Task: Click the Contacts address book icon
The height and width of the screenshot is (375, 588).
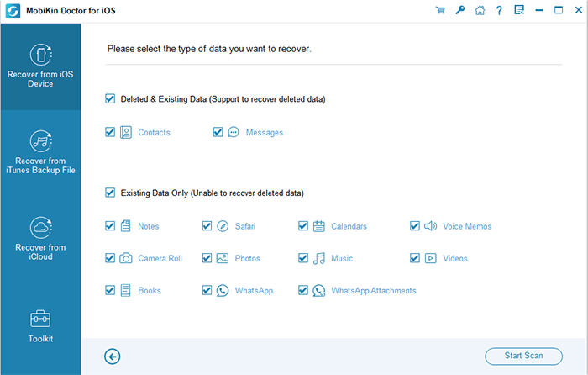Action: click(126, 132)
